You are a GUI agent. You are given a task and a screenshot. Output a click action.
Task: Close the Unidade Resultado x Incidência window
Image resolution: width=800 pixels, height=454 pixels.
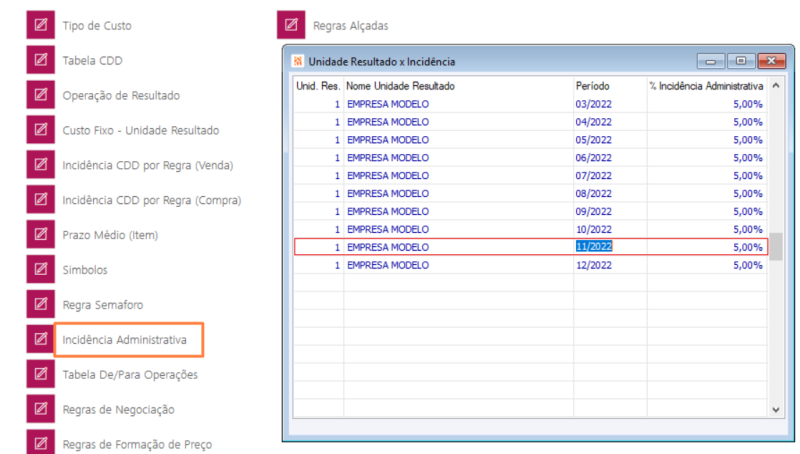point(771,61)
